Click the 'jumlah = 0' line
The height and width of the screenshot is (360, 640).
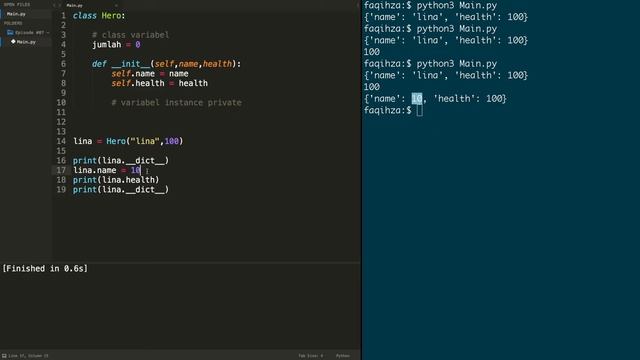coord(116,45)
